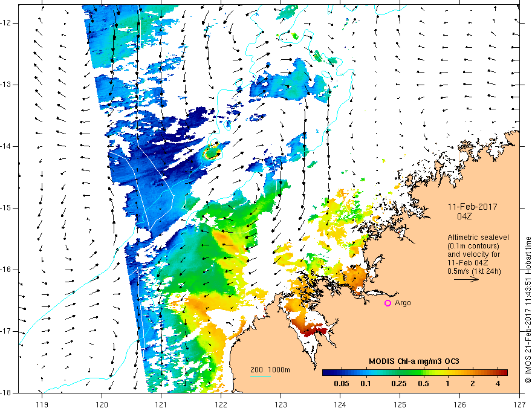This screenshot has width=532, height=411.
Task: Click the colorbar tick label '4'
Action: click(498, 384)
